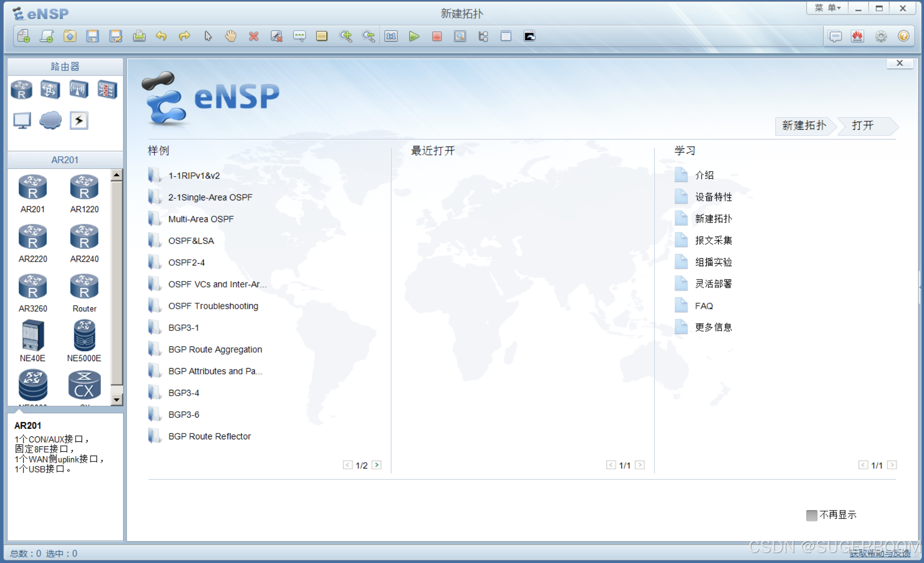
Task: Open the 菜单 dropdown menu
Action: (x=828, y=8)
